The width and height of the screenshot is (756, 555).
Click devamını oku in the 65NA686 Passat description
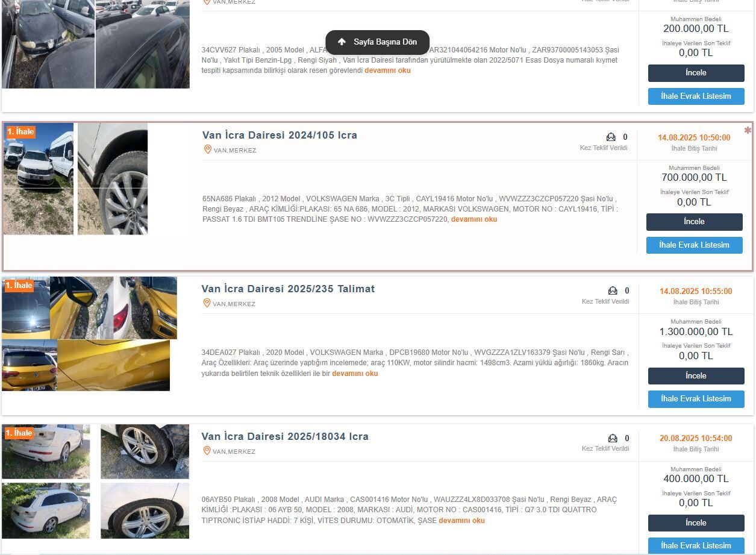coord(474,219)
